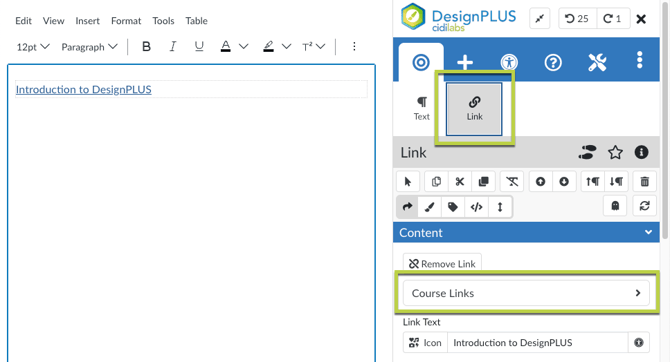Copy the link element
The image size is (670, 362).
point(436,182)
